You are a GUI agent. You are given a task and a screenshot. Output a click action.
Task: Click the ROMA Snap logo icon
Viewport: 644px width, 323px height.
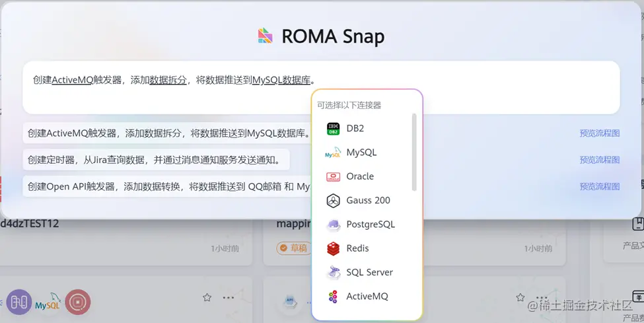click(266, 36)
